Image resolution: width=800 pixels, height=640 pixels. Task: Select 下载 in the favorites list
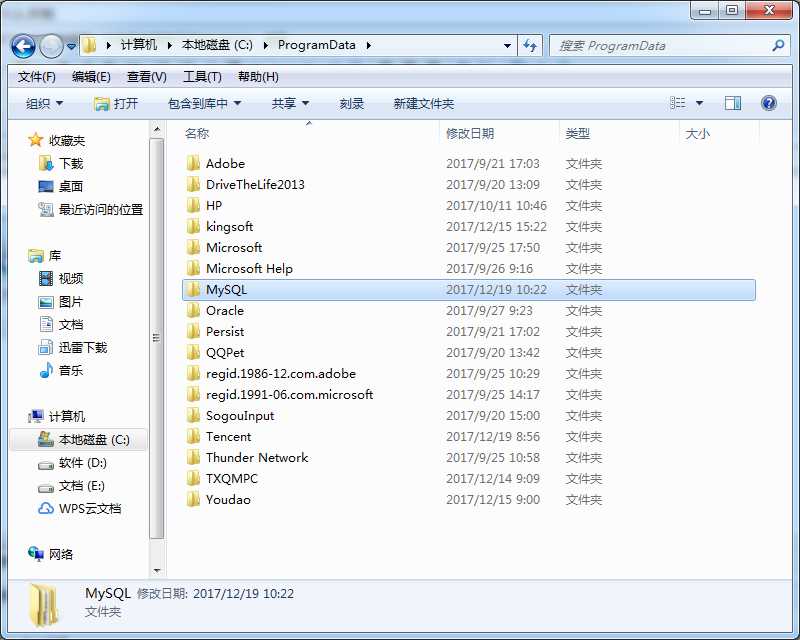pos(60,163)
